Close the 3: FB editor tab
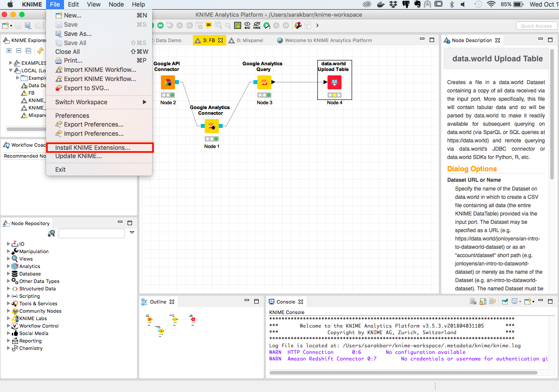The image size is (559, 392). (x=221, y=40)
